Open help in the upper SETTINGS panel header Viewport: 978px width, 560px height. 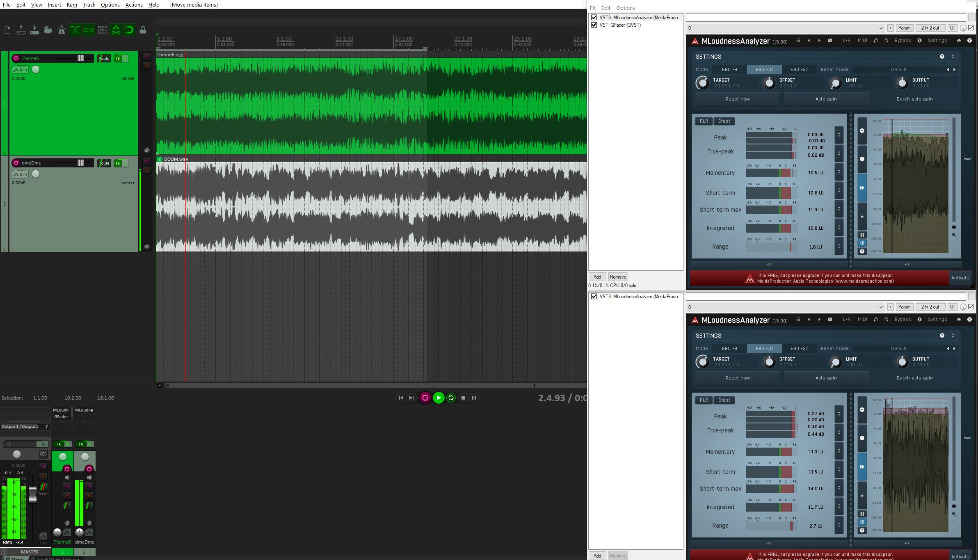tap(942, 57)
